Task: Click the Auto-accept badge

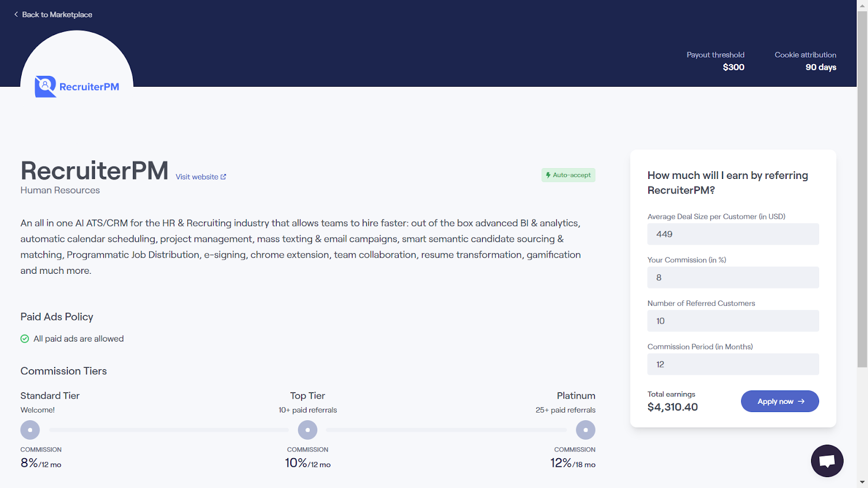Action: coord(568,175)
